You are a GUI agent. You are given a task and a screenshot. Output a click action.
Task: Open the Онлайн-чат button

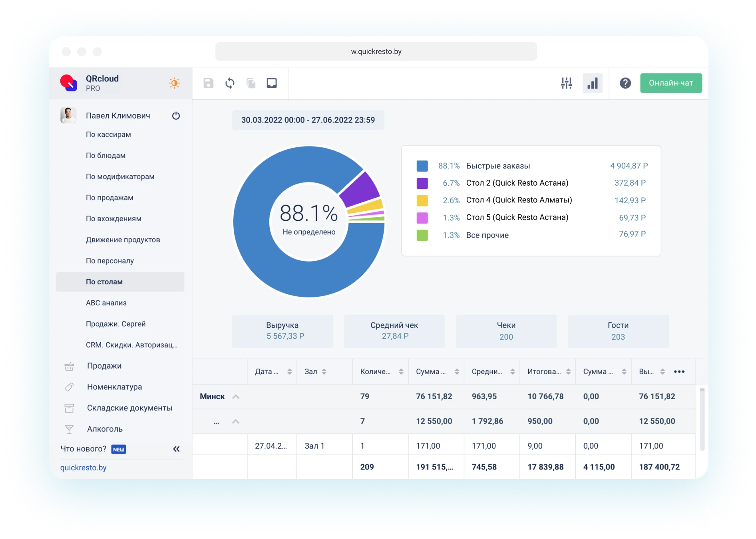click(670, 83)
